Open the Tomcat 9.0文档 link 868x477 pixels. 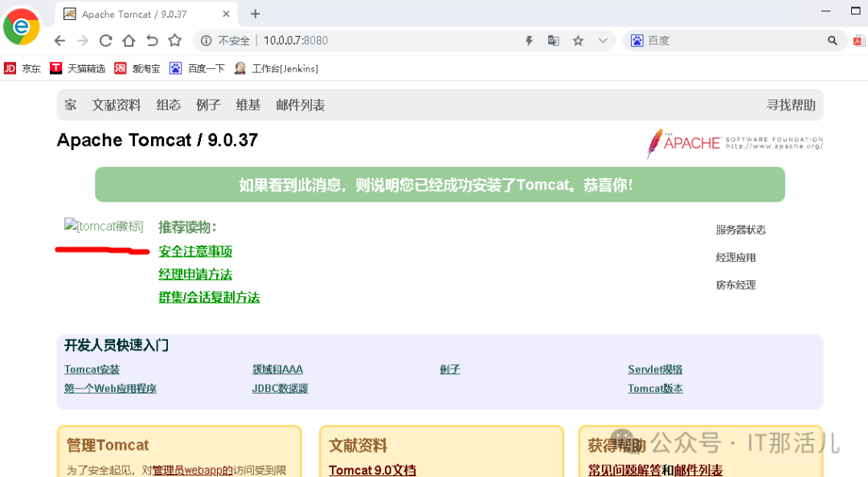(372, 470)
